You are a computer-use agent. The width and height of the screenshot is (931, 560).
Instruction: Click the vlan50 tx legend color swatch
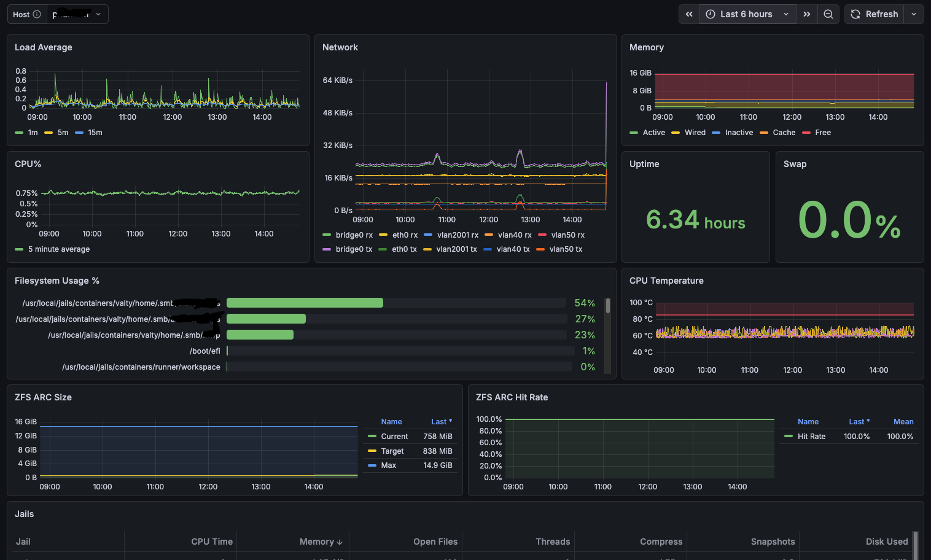(540, 249)
